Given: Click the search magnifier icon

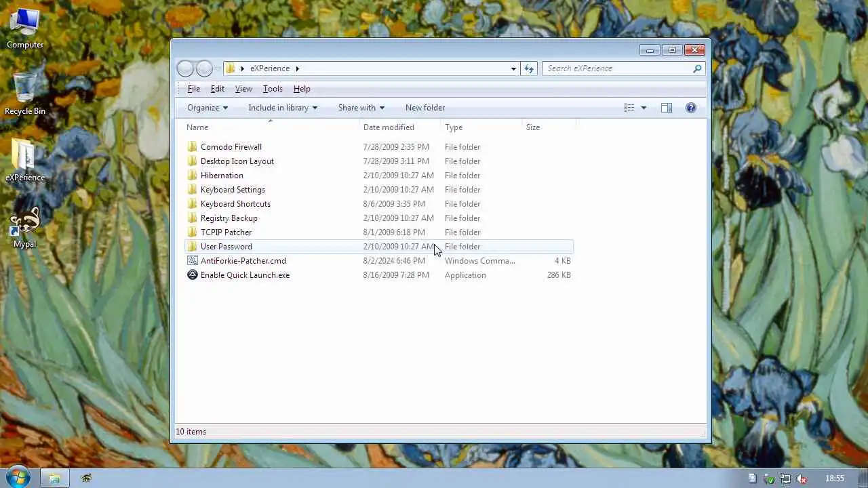Looking at the screenshot, I should click(697, 68).
